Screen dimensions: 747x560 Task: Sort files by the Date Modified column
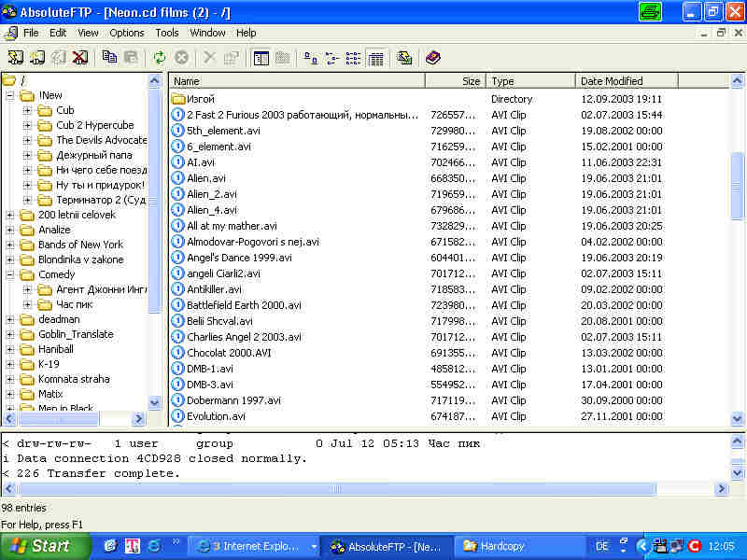click(626, 81)
